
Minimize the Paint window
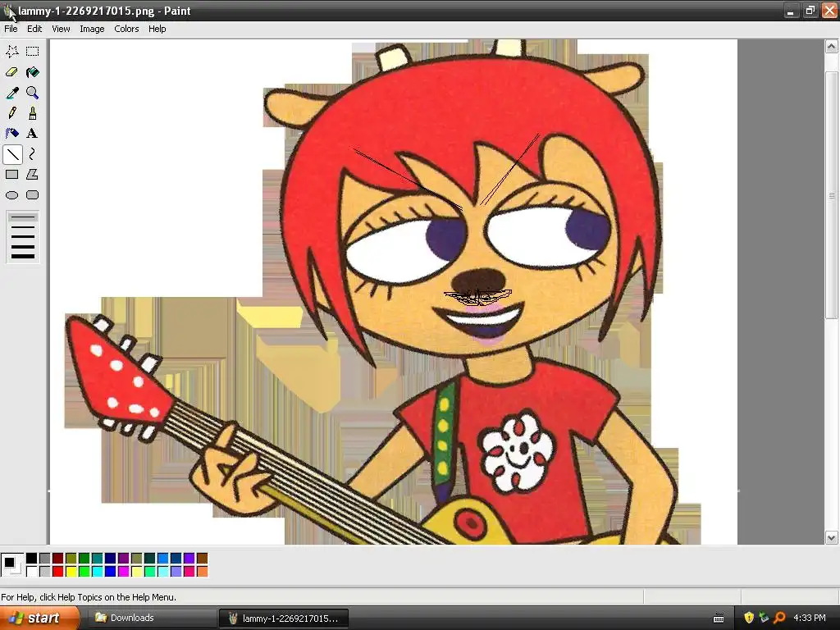[791, 11]
